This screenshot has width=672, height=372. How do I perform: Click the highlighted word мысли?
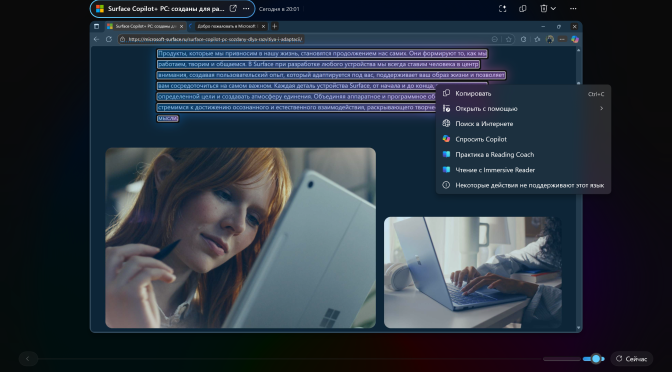(168, 118)
